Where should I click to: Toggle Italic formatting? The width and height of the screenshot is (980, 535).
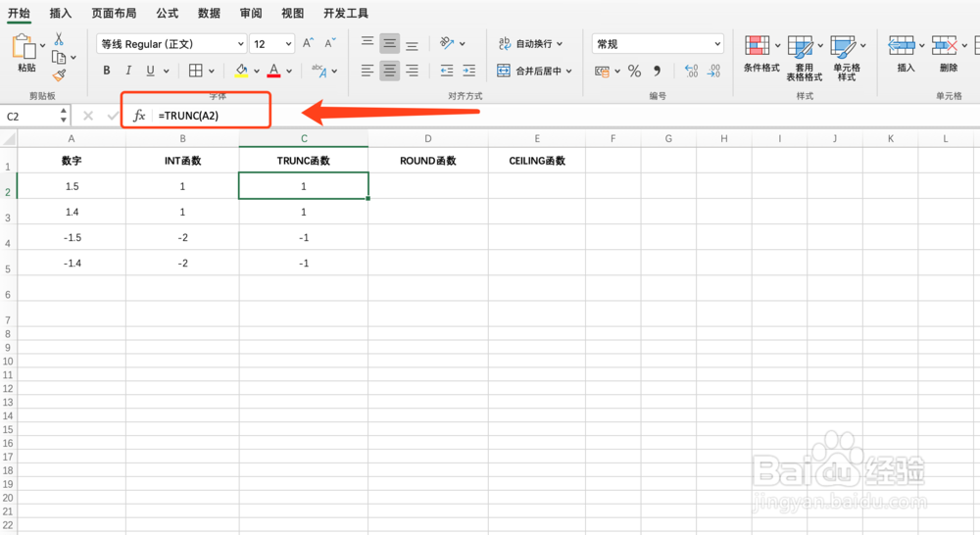pyautogui.click(x=128, y=71)
